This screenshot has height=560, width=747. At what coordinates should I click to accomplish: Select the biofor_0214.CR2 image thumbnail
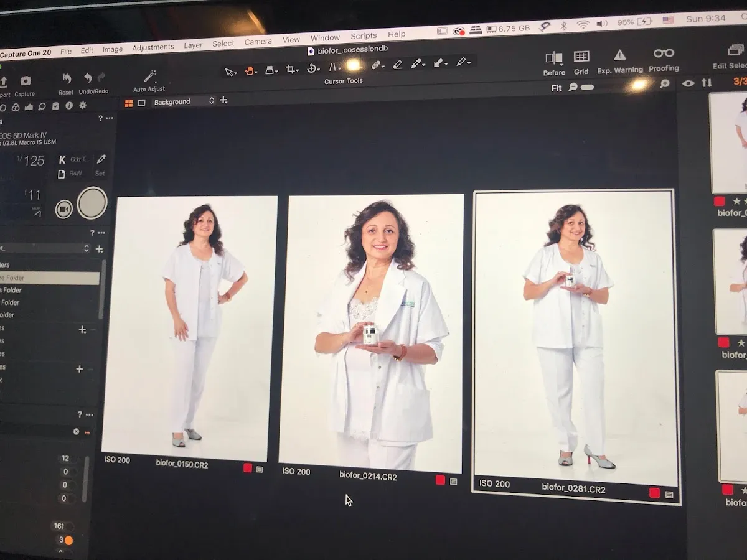click(x=371, y=333)
